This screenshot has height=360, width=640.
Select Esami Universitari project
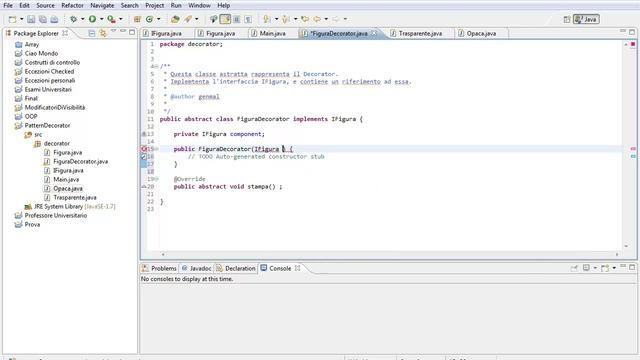[x=48, y=89]
